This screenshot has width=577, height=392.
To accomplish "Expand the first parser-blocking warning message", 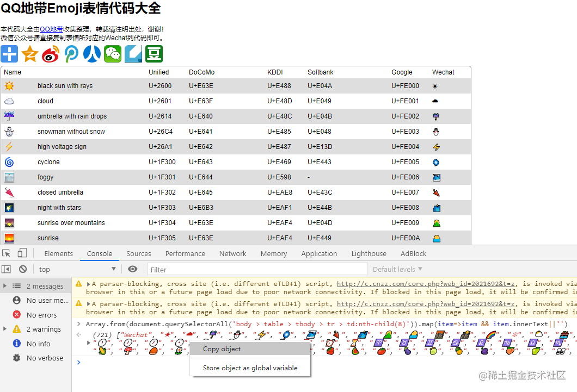I will pos(89,284).
